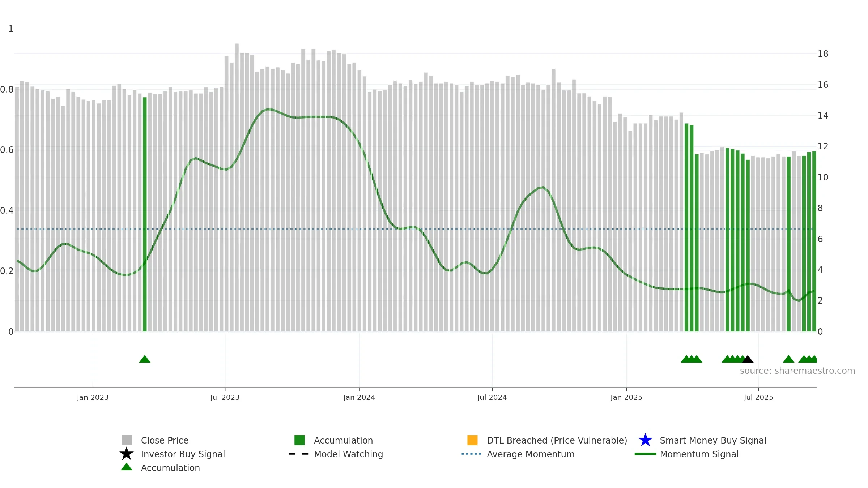Click the green Accumulation square legend icon

point(299,440)
